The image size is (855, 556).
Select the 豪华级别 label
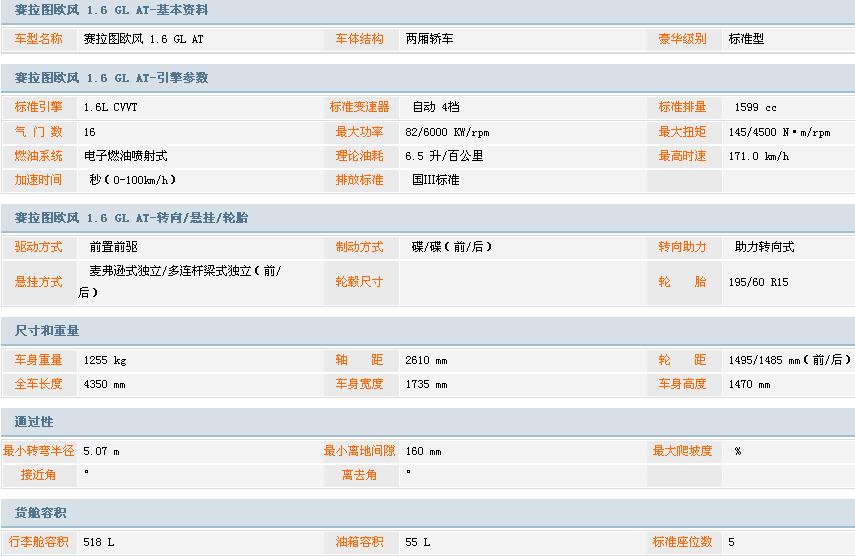pyautogui.click(x=682, y=39)
